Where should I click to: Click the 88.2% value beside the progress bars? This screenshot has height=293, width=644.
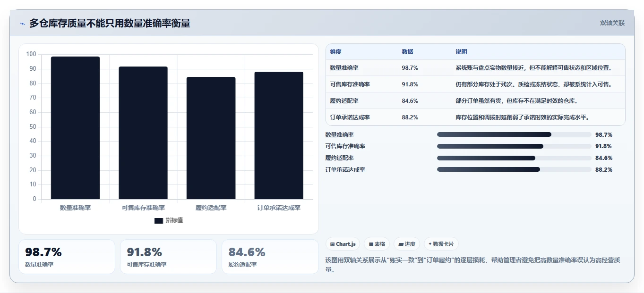tap(604, 170)
